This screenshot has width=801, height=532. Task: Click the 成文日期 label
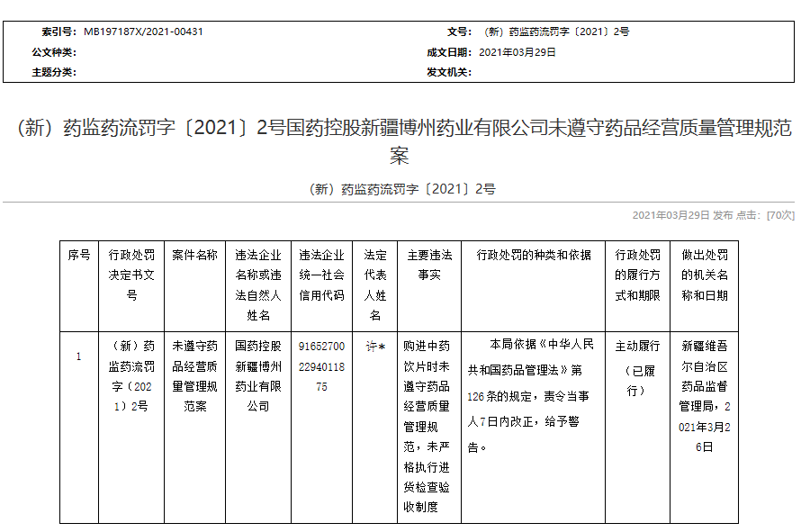pos(449,52)
